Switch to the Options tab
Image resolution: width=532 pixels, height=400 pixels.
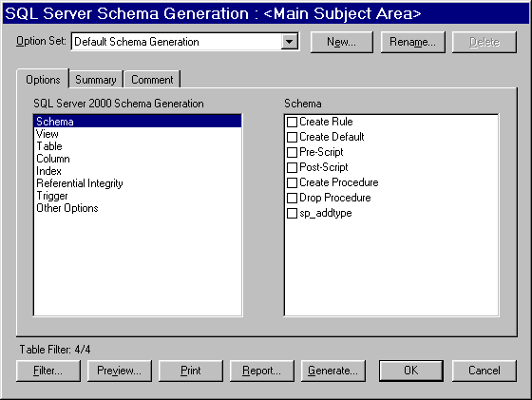click(43, 80)
